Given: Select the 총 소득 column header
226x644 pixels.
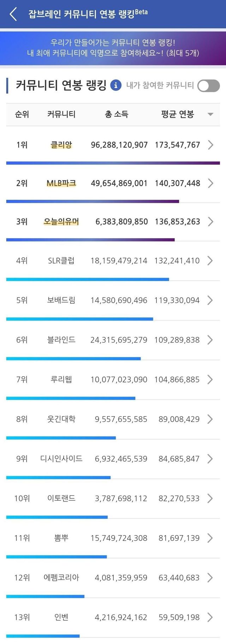Looking at the screenshot, I should pos(117,114).
